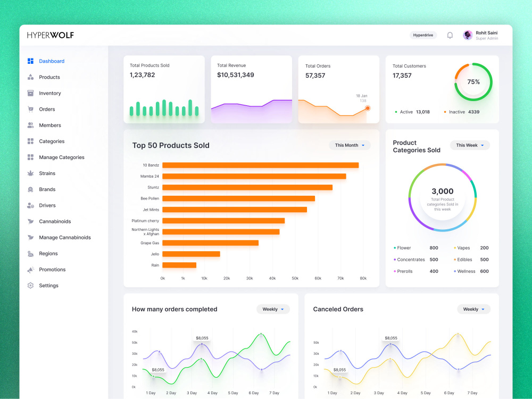Click the Inactive 4339 label
This screenshot has height=399, width=532.
[462, 112]
